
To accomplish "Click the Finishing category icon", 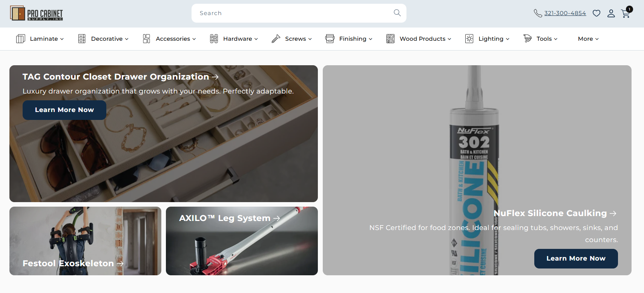I will [330, 38].
